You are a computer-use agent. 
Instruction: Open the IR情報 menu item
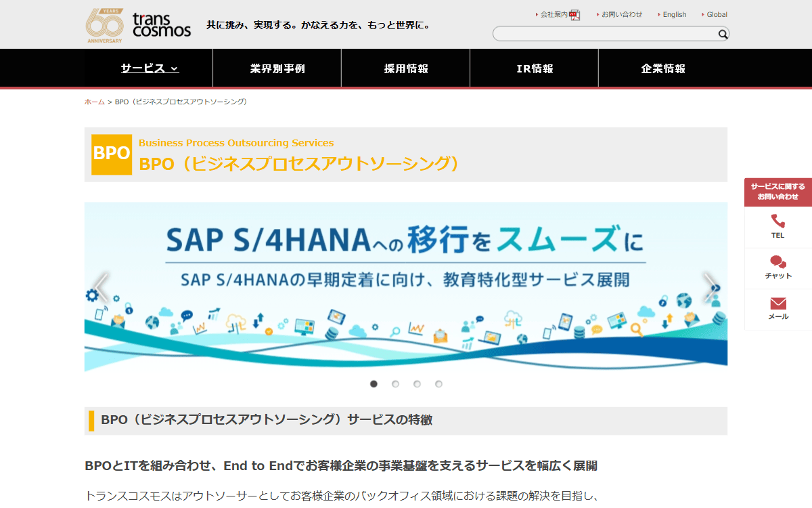coord(535,68)
